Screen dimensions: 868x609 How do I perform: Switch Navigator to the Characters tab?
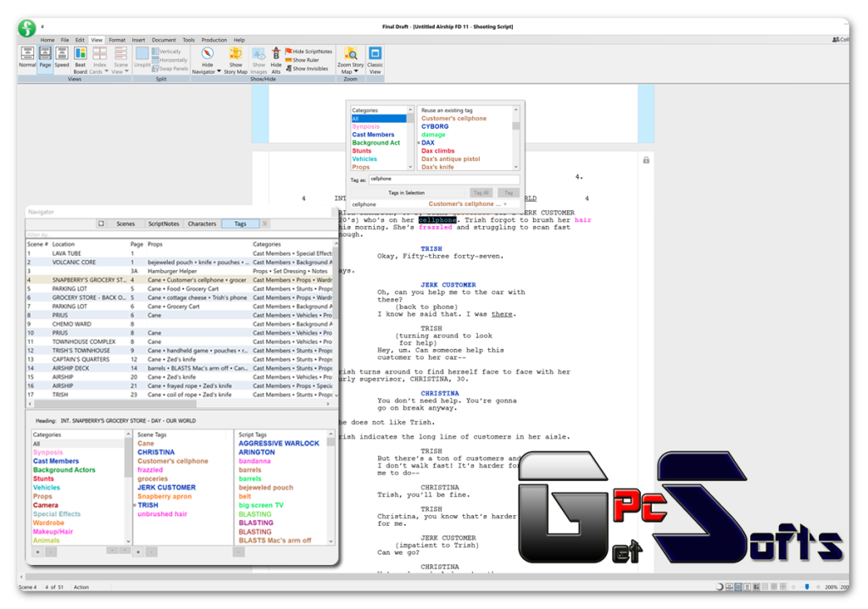[x=202, y=224]
